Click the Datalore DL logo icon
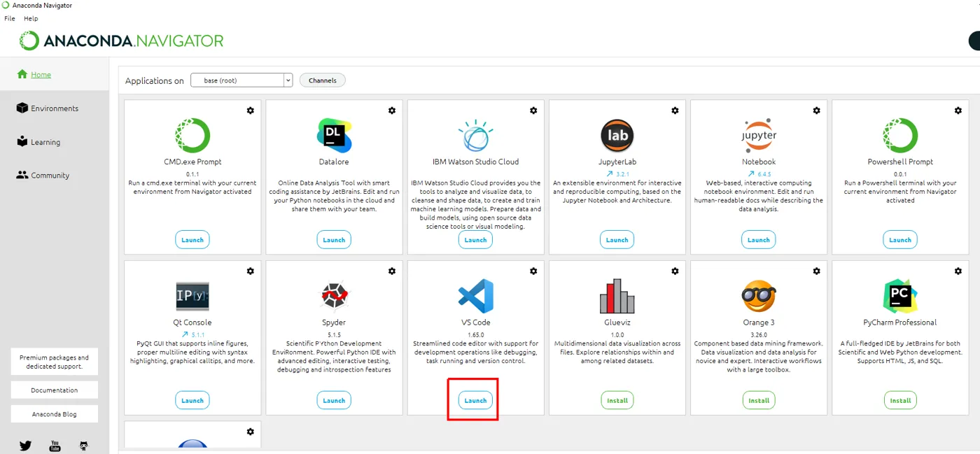 pos(334,136)
